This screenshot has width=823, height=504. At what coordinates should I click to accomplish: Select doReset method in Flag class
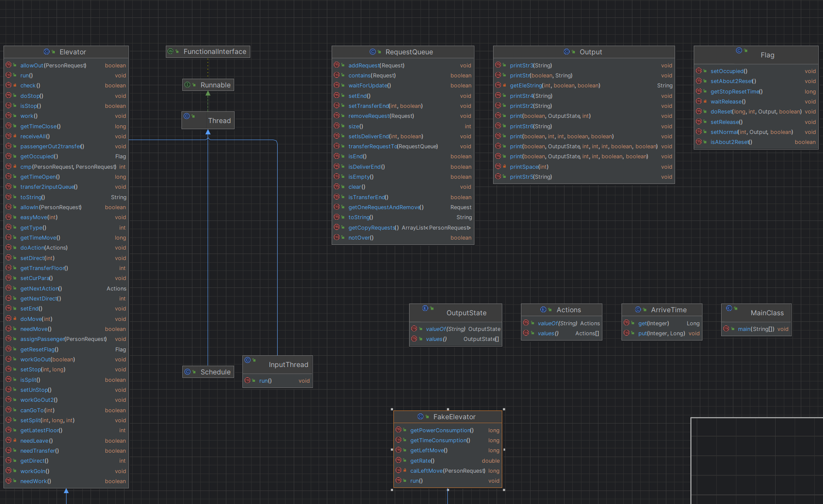756,112
